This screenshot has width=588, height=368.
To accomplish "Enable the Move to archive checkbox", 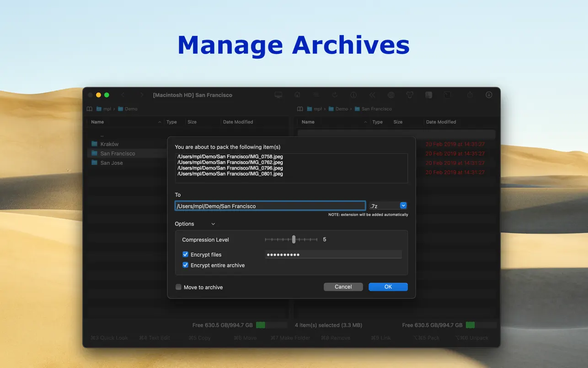I will click(179, 287).
